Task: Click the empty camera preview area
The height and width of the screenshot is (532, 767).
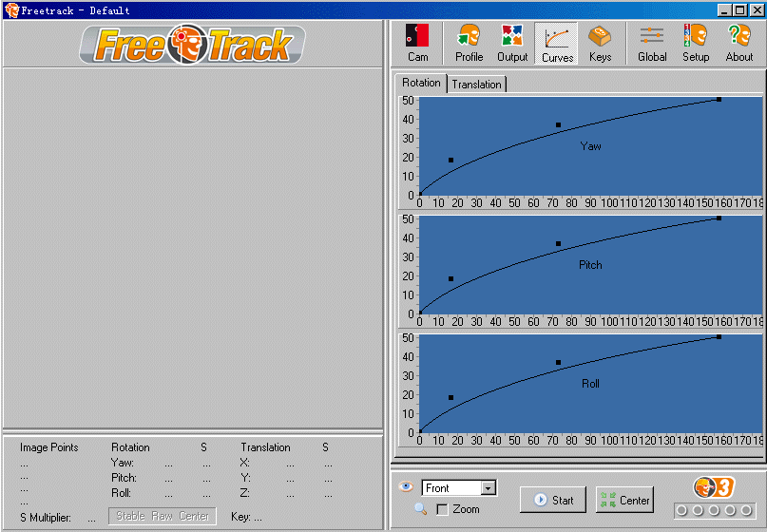Action: tap(193, 248)
